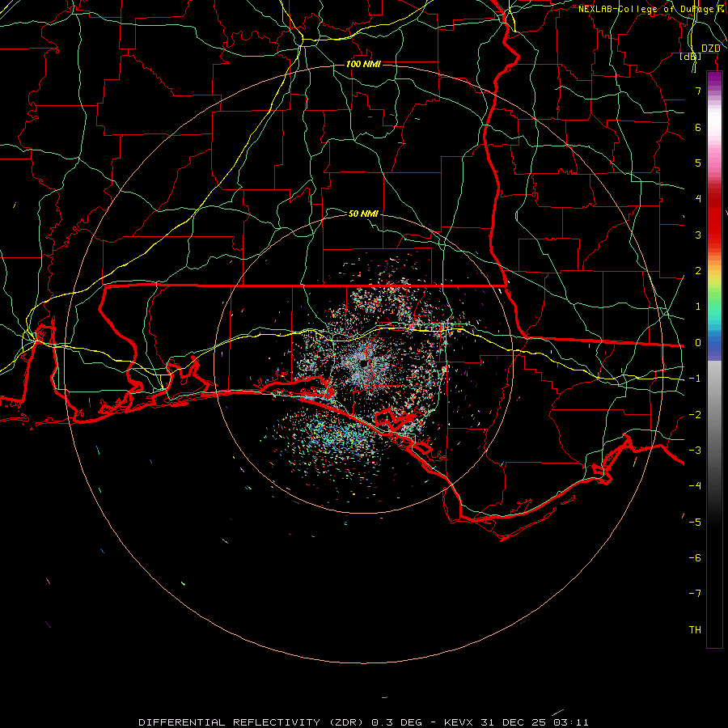Click the 3 value on color scale
This screenshot has width=728, height=728.
(x=698, y=235)
